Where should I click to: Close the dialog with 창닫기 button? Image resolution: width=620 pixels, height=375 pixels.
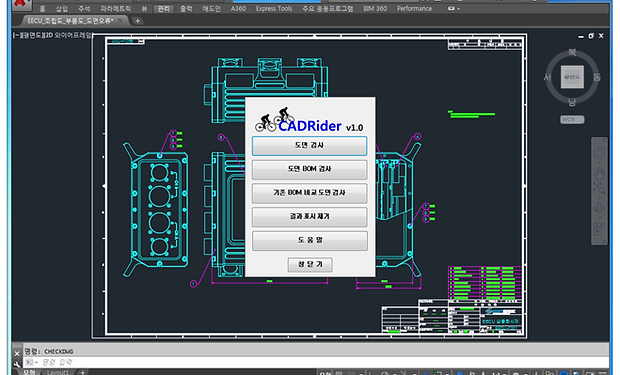click(x=310, y=264)
